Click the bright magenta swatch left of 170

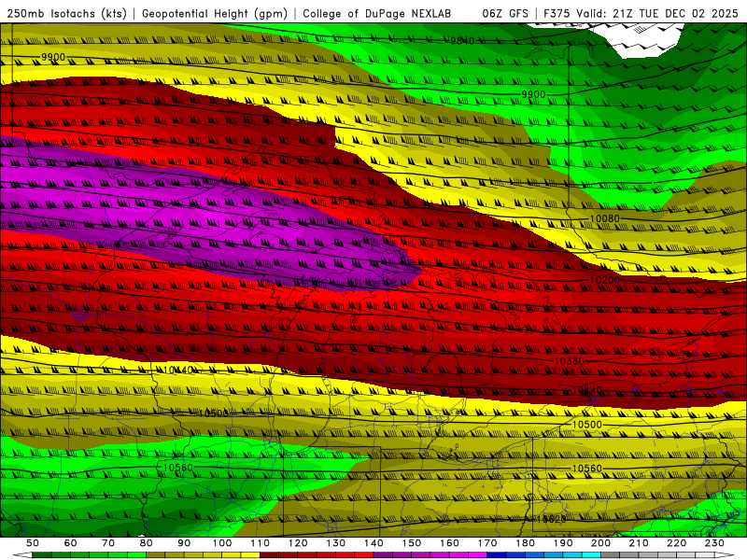coord(477,555)
